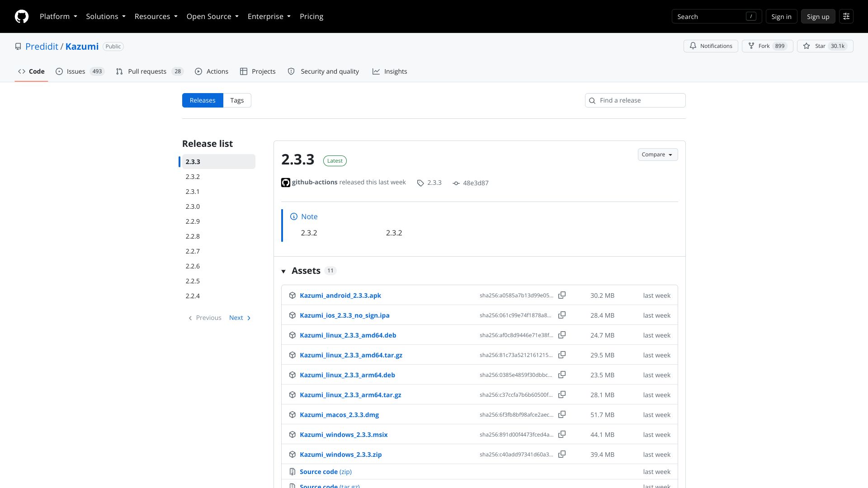
Task: Switch to the Issues tab
Action: 80,71
